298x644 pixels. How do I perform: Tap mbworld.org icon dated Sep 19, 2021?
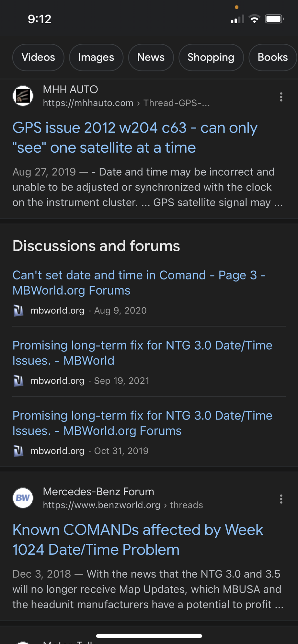pyautogui.click(x=18, y=381)
